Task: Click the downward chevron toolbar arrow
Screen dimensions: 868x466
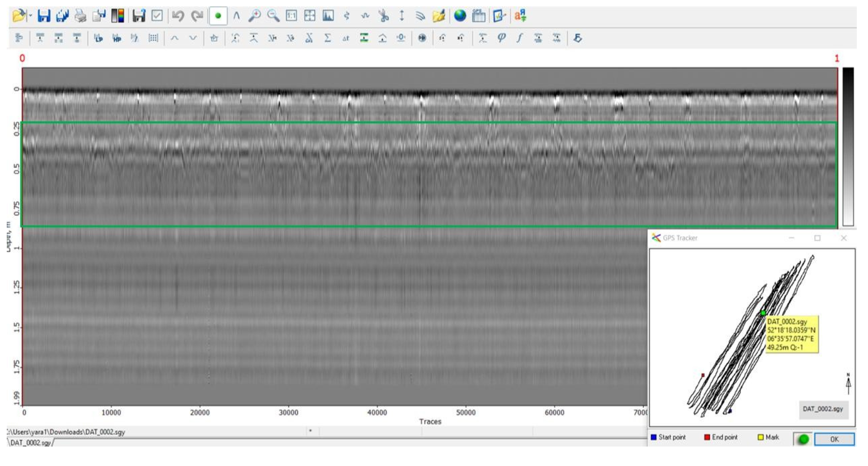Action: tap(193, 38)
